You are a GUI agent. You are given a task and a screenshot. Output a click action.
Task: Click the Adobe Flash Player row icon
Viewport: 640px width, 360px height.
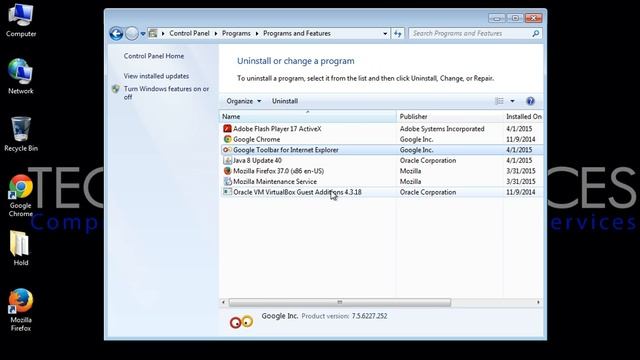227,129
